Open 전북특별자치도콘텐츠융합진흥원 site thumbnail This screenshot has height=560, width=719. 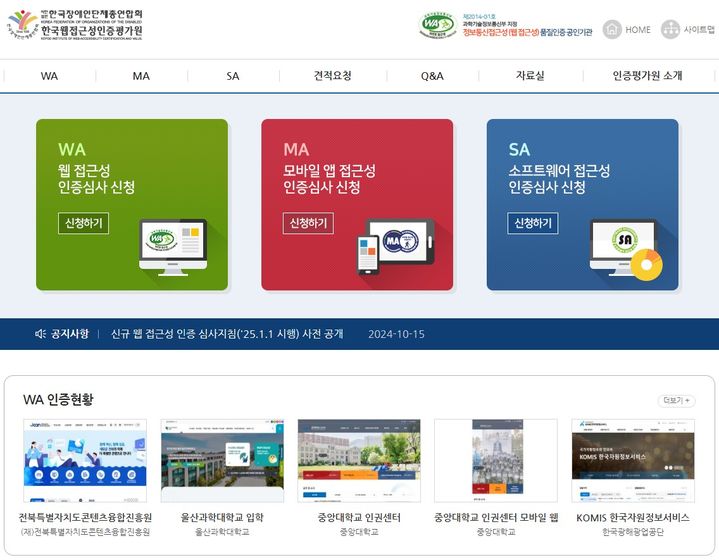click(x=85, y=460)
